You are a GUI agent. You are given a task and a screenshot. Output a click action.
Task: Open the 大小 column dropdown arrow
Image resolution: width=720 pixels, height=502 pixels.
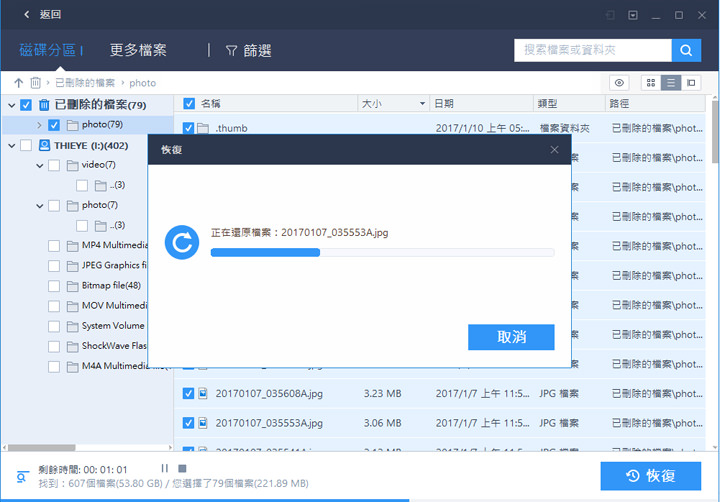pyautogui.click(x=422, y=103)
